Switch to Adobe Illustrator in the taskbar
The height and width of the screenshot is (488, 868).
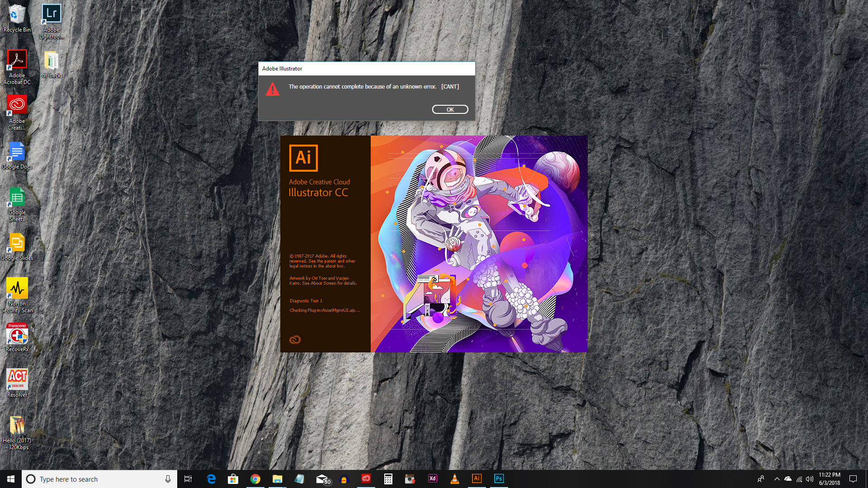pos(476,479)
